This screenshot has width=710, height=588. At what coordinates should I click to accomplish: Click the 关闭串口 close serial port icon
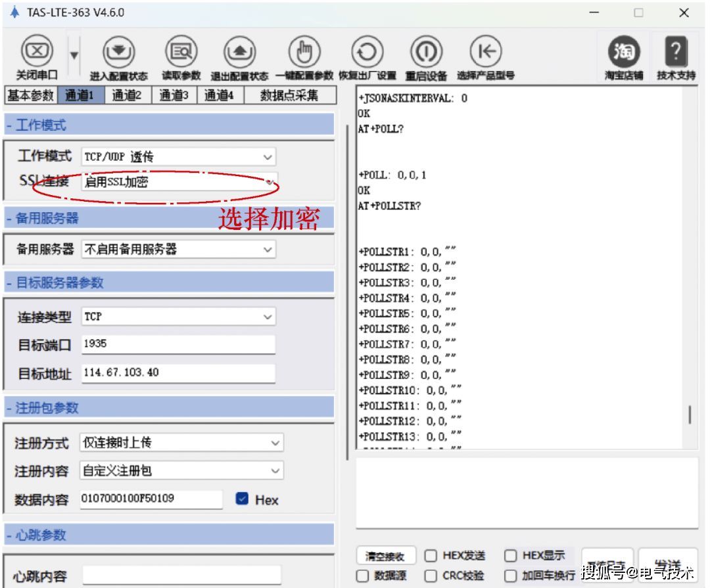click(37, 52)
